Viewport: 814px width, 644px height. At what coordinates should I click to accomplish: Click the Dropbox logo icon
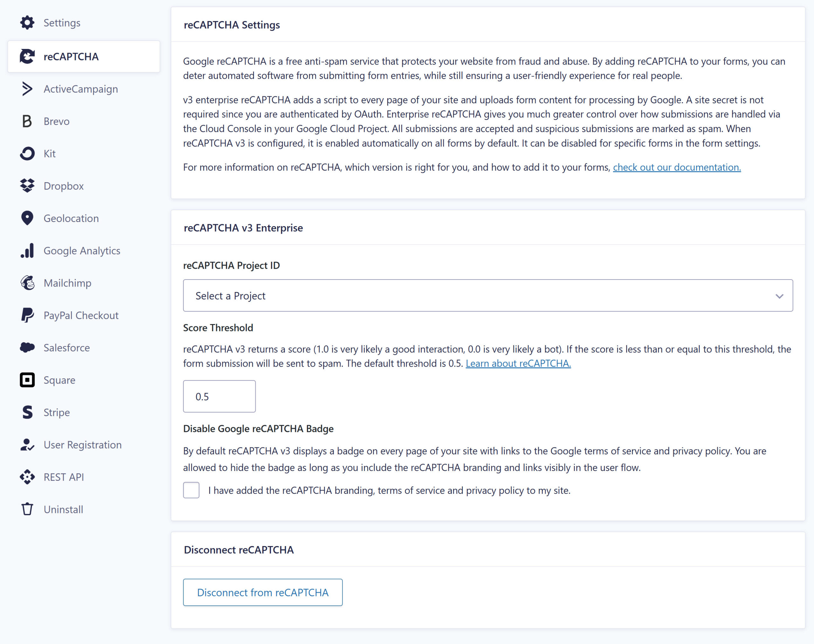(x=27, y=186)
